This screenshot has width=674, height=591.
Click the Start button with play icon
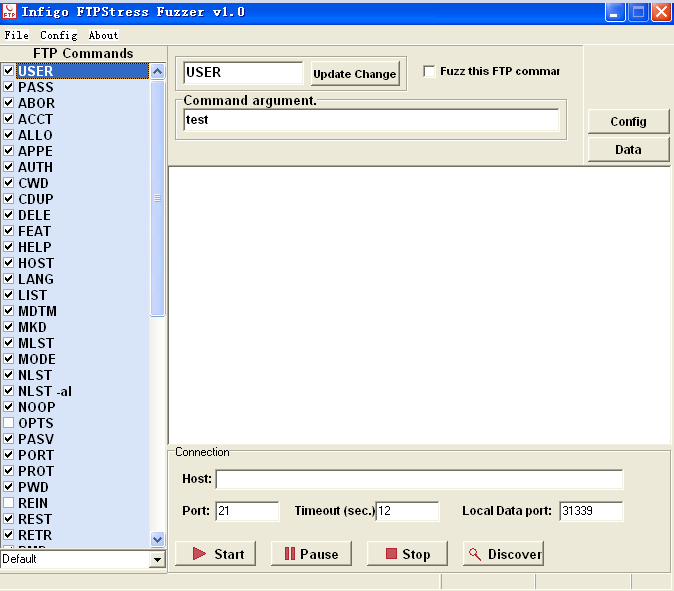coord(216,554)
